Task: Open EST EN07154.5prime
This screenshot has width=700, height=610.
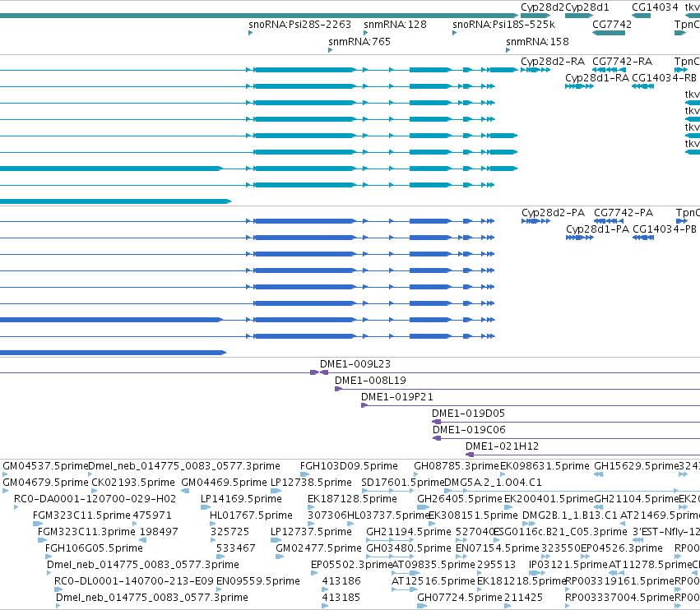Action: click(498, 548)
